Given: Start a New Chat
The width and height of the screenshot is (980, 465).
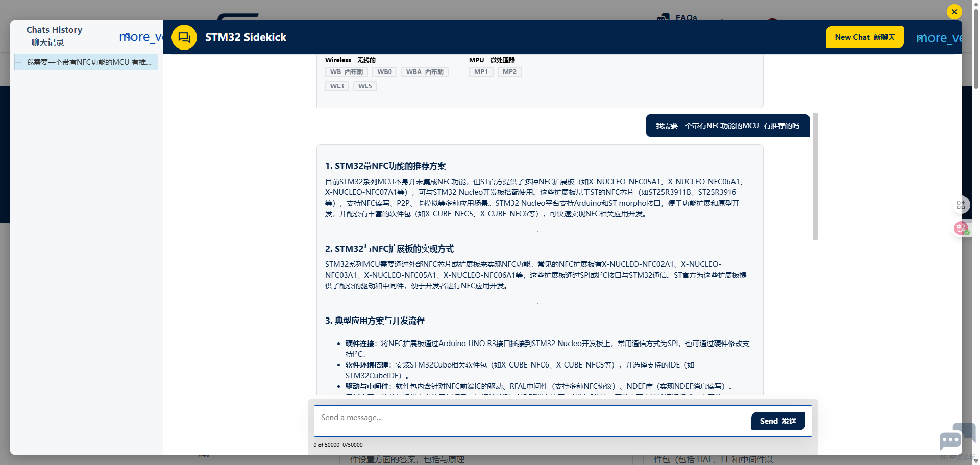Looking at the screenshot, I should tap(865, 37).
